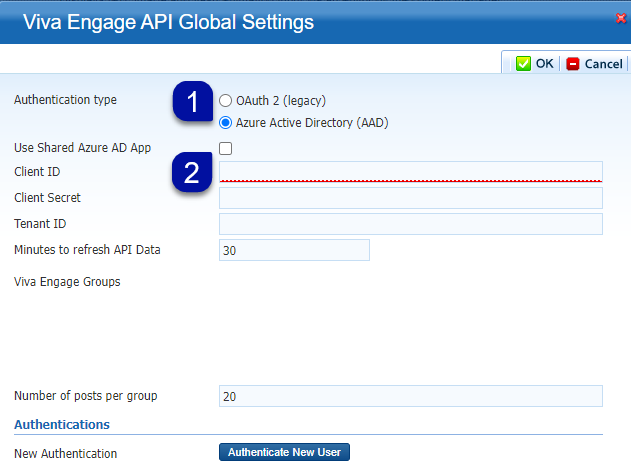The width and height of the screenshot is (631, 462).
Task: Enable Use Shared Azure AD App checkbox
Action: tap(225, 148)
